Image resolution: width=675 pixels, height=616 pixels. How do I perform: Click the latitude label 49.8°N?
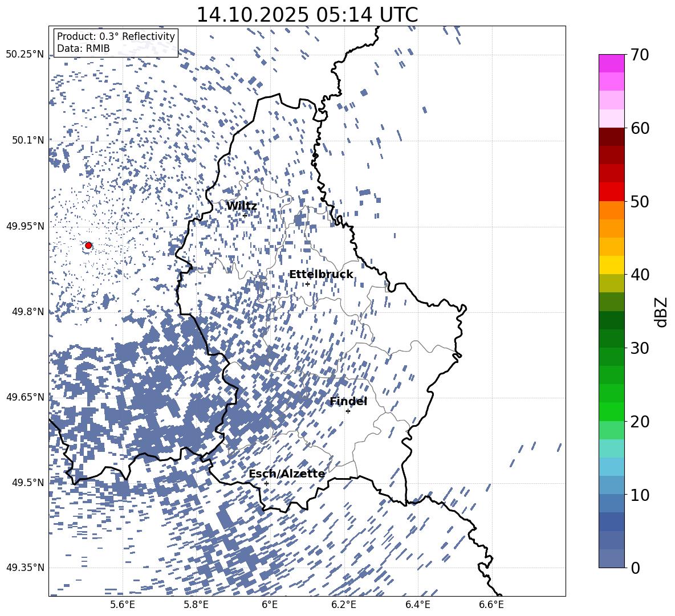click(x=28, y=312)
